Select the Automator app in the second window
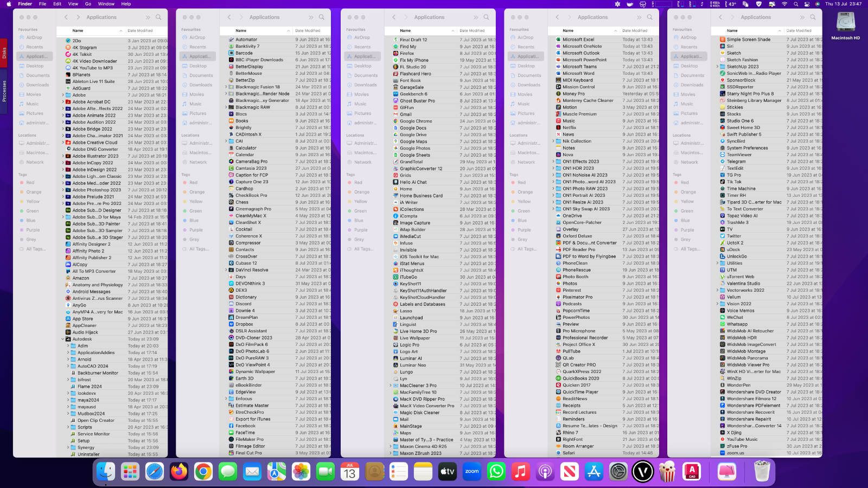 click(246, 40)
